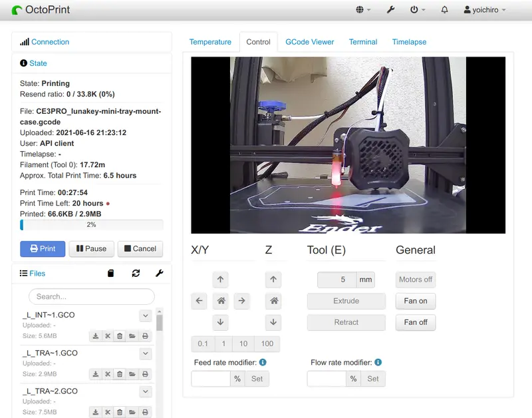532x418 pixels.
Task: Pause the current print
Action: click(91, 249)
